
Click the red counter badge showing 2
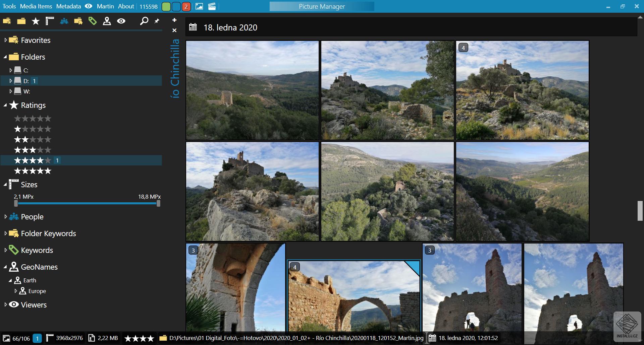(x=186, y=6)
